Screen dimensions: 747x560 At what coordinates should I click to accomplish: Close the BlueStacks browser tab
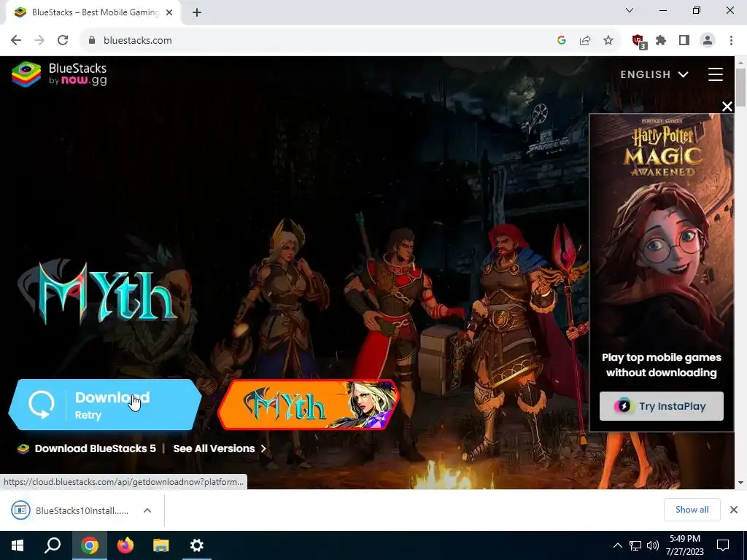click(x=169, y=12)
